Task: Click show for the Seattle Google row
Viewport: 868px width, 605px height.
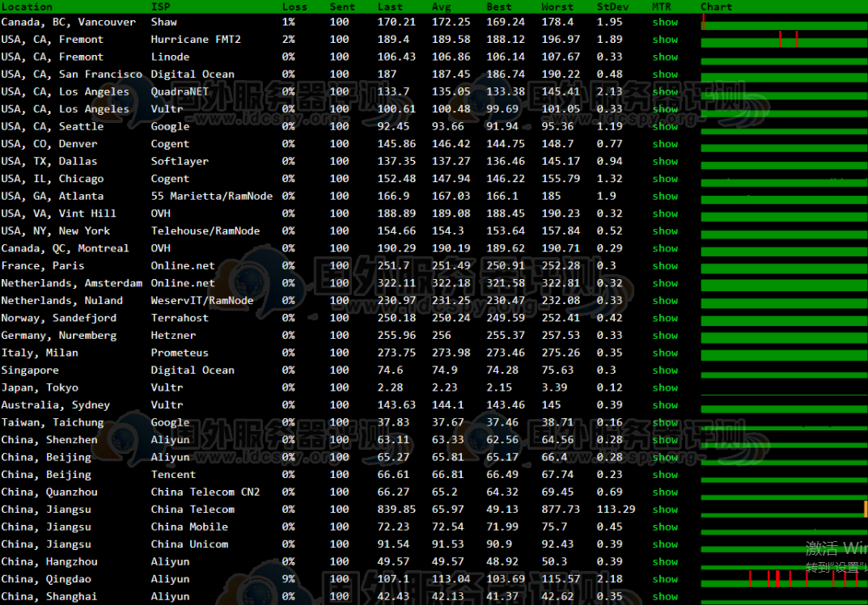Action: click(665, 127)
